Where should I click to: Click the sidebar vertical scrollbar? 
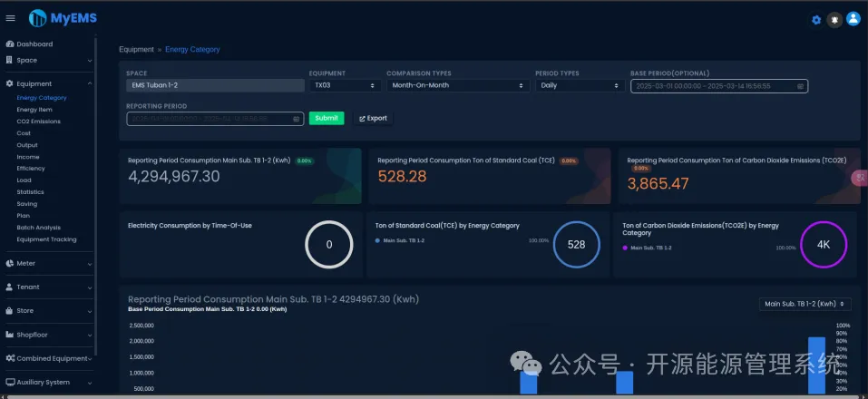[95, 197]
